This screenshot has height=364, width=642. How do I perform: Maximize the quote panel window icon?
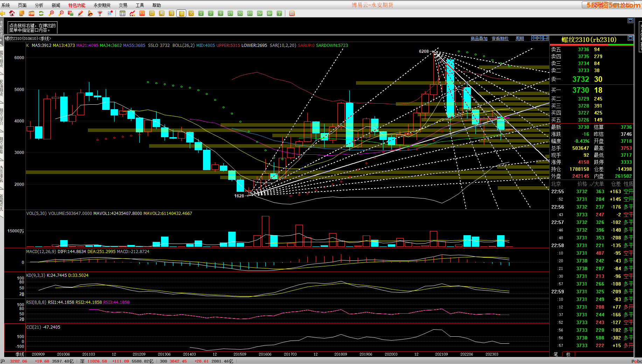click(x=630, y=38)
